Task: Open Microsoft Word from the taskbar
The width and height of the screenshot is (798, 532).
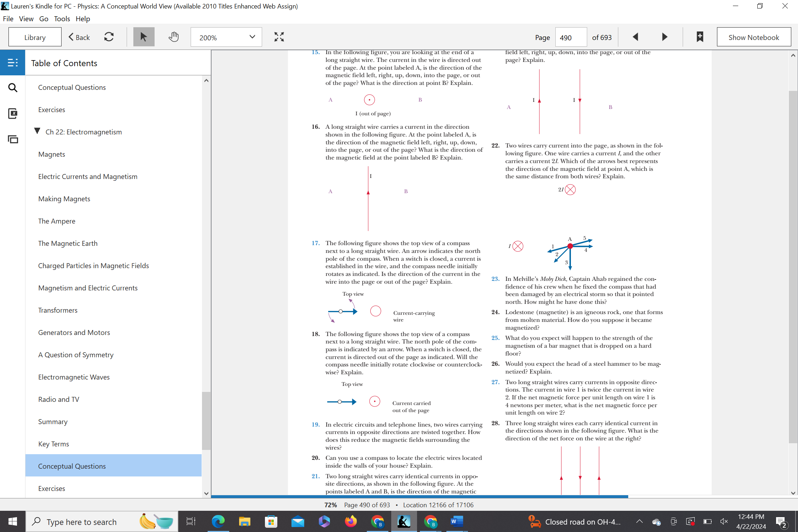Action: click(456, 521)
